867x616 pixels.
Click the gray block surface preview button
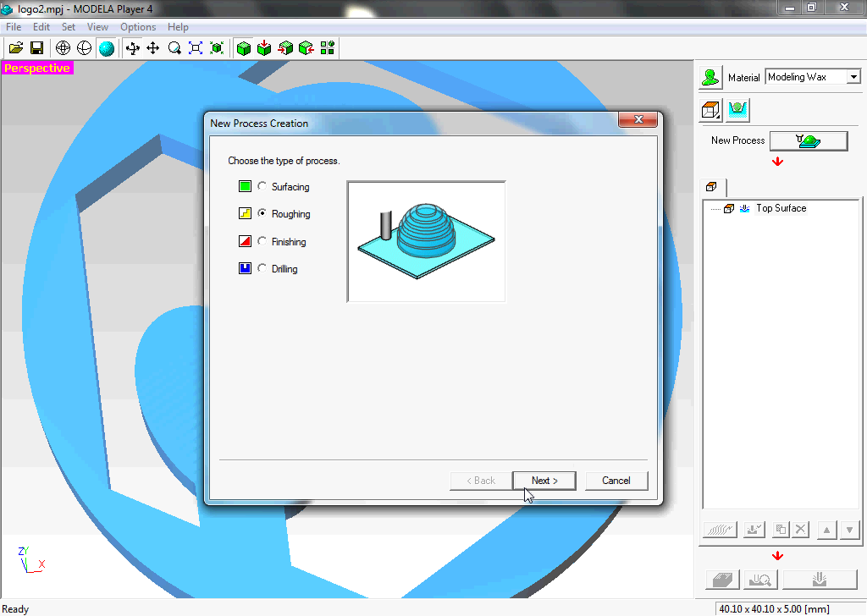click(723, 580)
